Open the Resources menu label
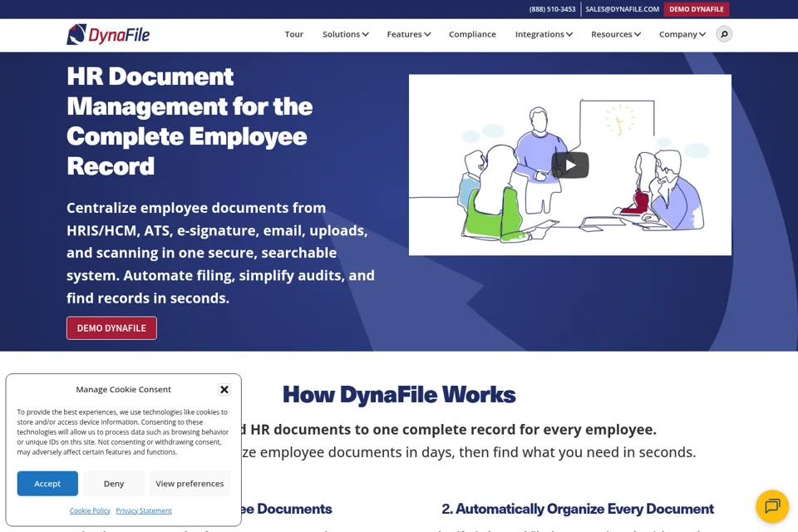Screen dimensions: 798x532 click(x=611, y=34)
